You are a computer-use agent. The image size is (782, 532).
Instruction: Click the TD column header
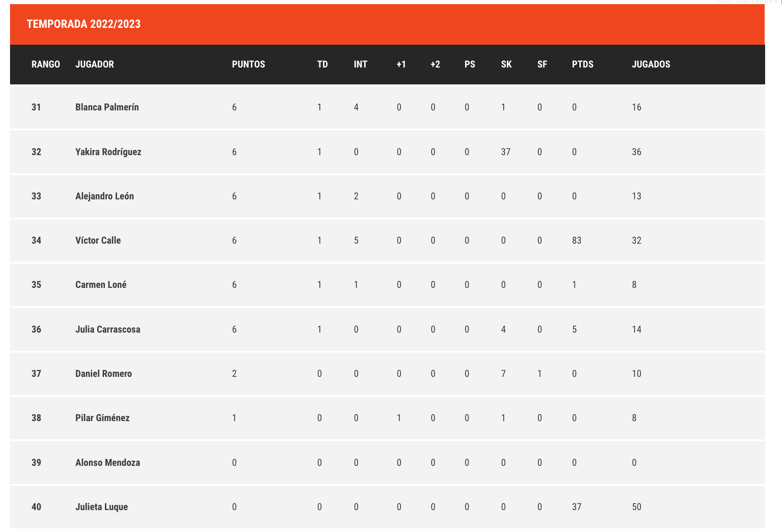[322, 64]
